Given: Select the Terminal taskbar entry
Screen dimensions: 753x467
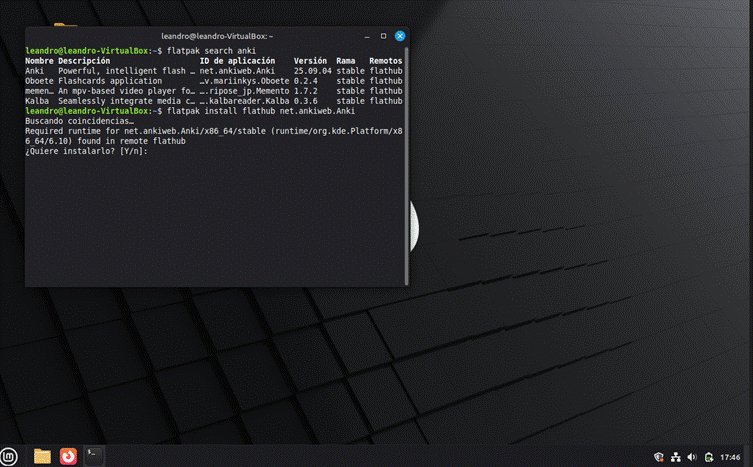Looking at the screenshot, I should tap(94, 456).
